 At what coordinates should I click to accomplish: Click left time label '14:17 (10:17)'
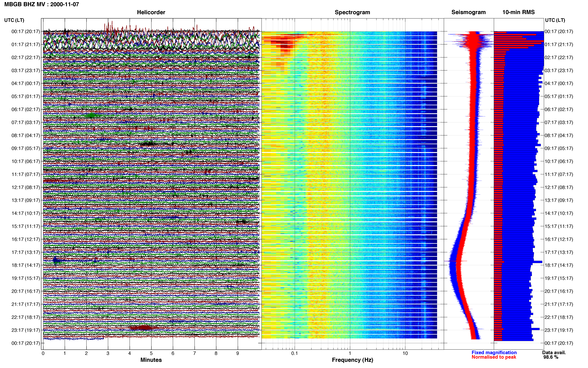26,213
